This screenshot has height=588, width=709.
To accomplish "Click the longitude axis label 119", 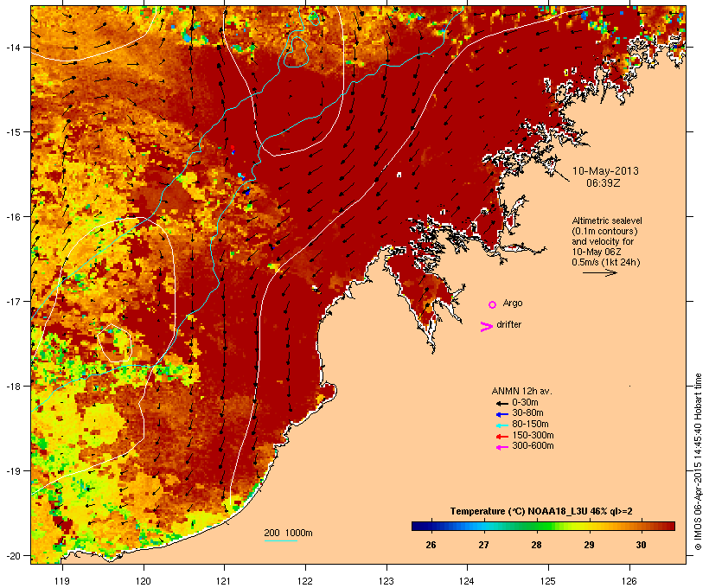I will (x=62, y=581).
